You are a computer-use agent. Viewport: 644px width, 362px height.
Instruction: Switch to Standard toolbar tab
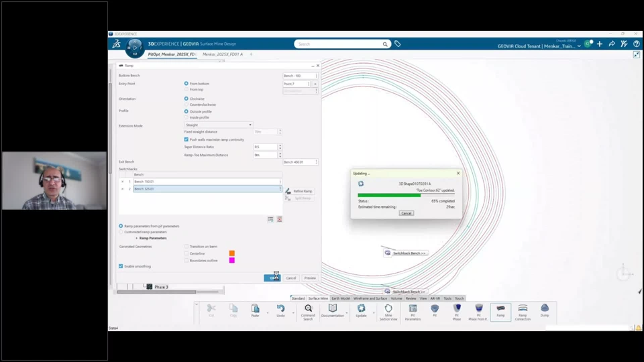(298, 298)
